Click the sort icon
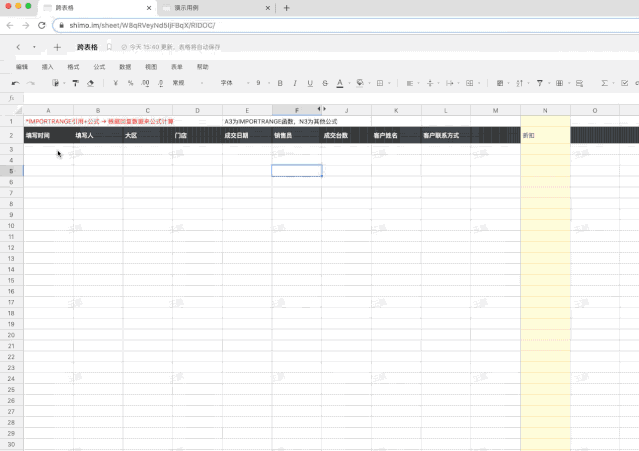The height and width of the screenshot is (451, 639). pos(520,83)
